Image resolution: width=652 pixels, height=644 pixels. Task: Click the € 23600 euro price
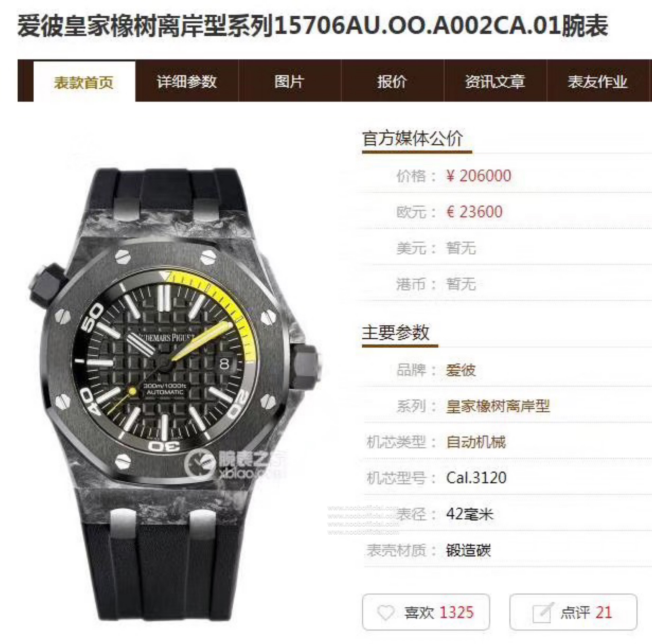[474, 212]
